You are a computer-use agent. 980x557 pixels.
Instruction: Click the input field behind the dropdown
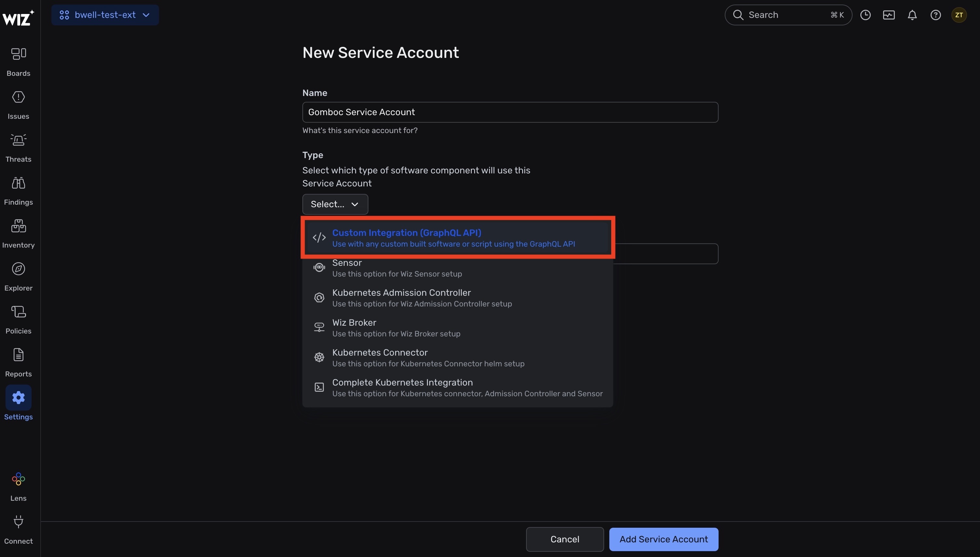(x=666, y=254)
